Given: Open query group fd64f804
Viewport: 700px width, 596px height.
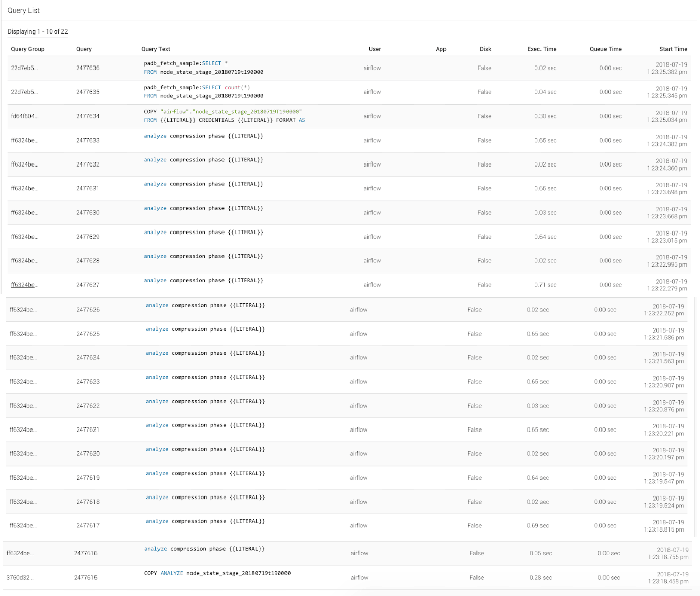Looking at the screenshot, I should (x=24, y=116).
